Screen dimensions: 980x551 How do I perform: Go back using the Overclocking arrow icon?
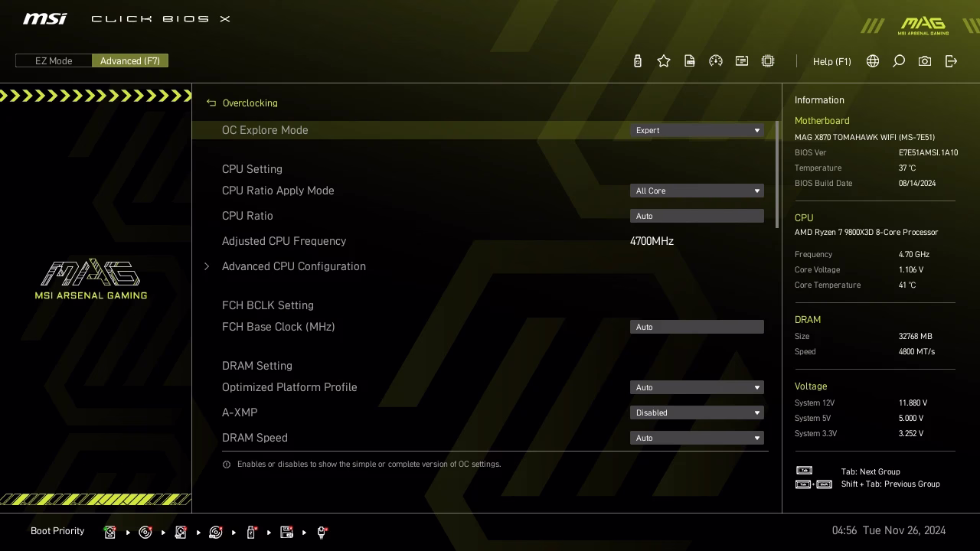pos(211,103)
